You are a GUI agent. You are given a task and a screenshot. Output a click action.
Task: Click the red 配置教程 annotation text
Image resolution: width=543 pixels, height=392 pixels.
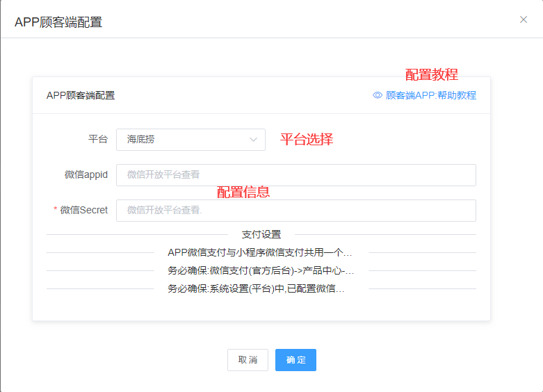pyautogui.click(x=432, y=75)
